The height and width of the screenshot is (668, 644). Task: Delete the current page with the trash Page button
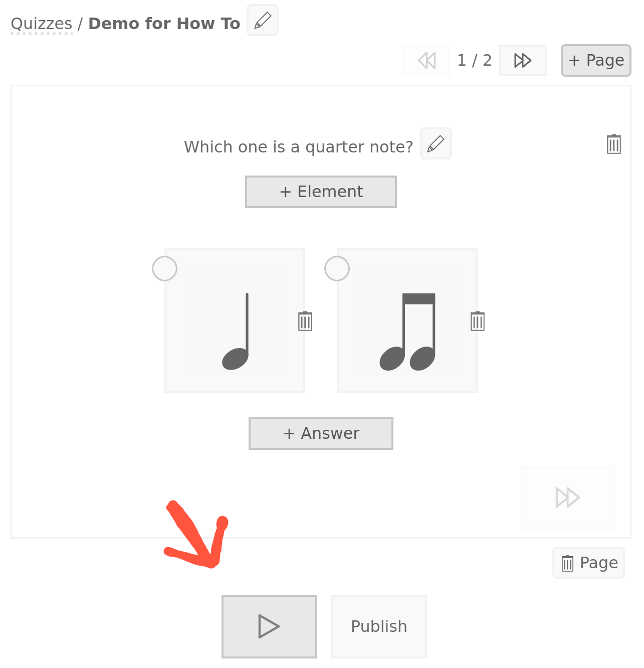pyautogui.click(x=588, y=563)
